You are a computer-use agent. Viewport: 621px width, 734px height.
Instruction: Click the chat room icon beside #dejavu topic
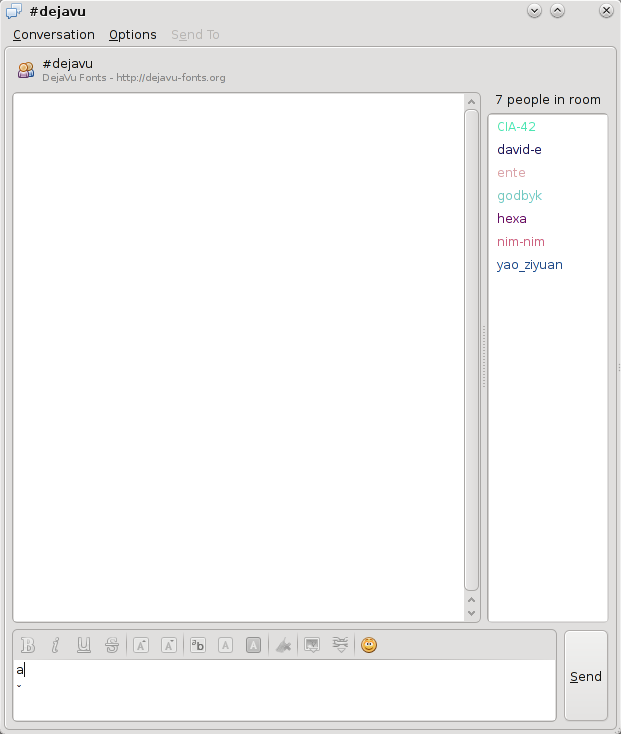coord(26,70)
